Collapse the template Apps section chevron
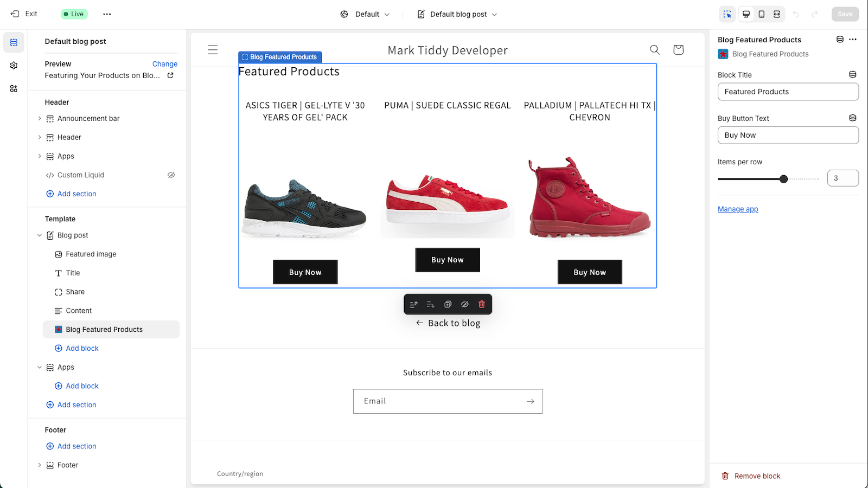Viewport: 868px width, 488px height. 40,367
